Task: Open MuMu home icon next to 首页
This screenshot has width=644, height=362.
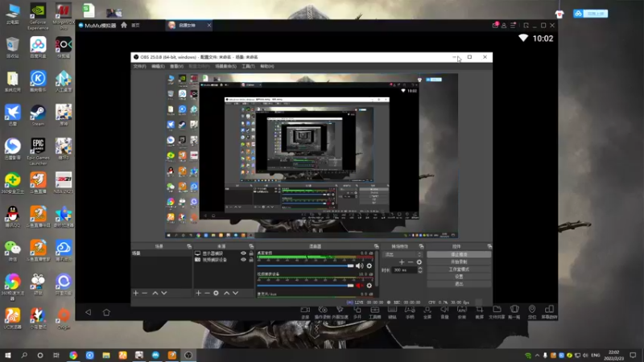Action: point(124,25)
